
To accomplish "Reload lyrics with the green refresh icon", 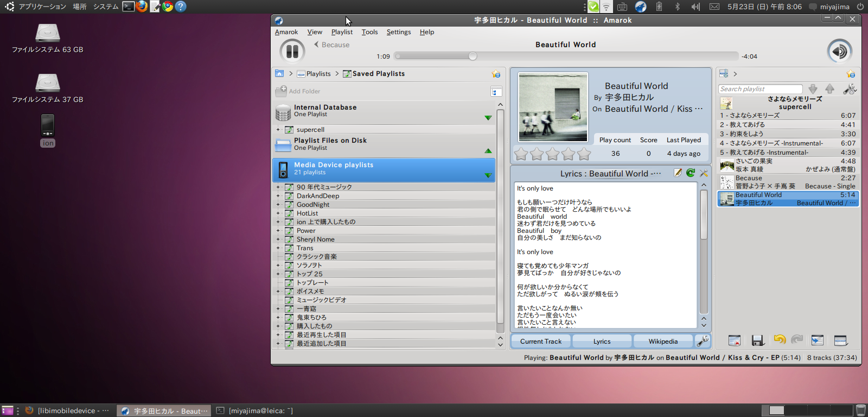I will click(x=691, y=173).
